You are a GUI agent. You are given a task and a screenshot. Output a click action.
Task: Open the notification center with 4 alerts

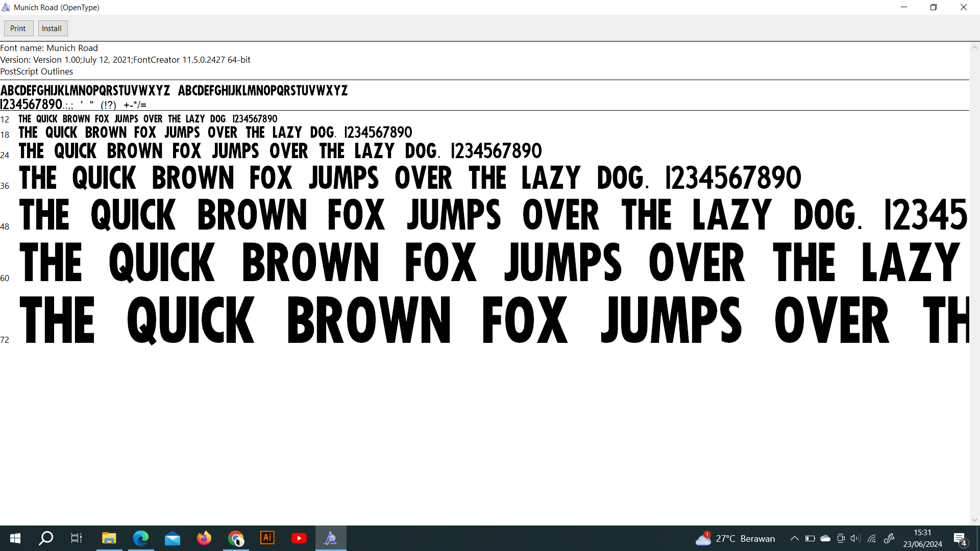point(960,539)
